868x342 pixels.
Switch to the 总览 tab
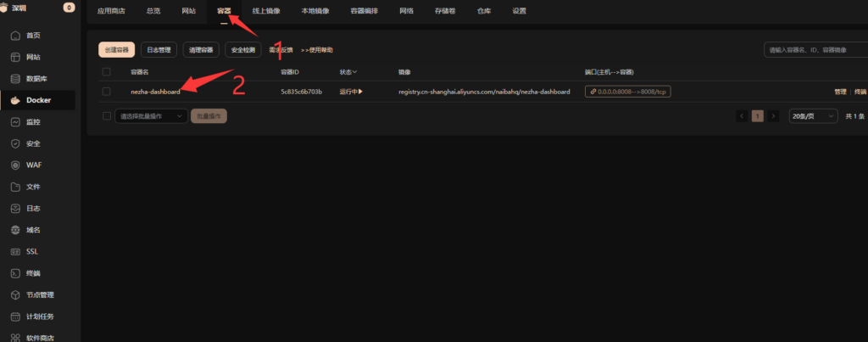[153, 11]
